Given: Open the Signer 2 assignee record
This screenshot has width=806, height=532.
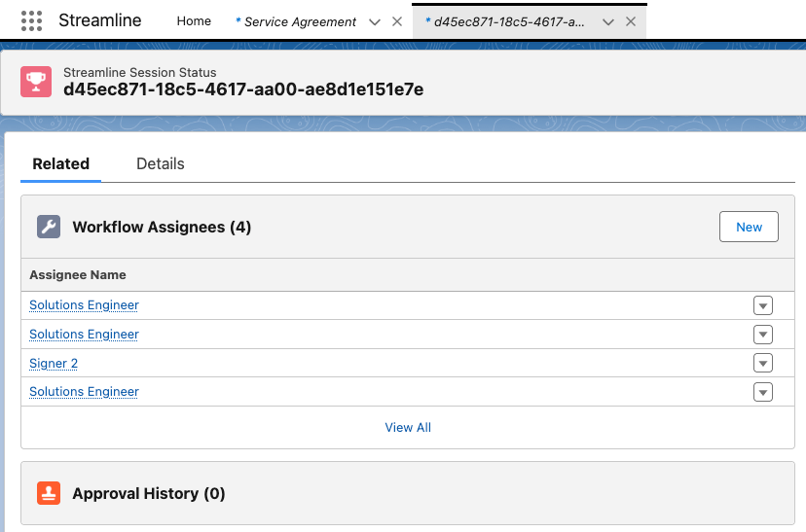Looking at the screenshot, I should coord(54,363).
